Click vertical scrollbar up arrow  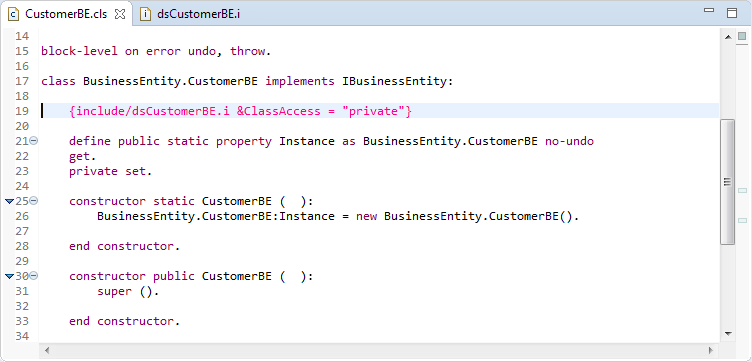tap(728, 37)
